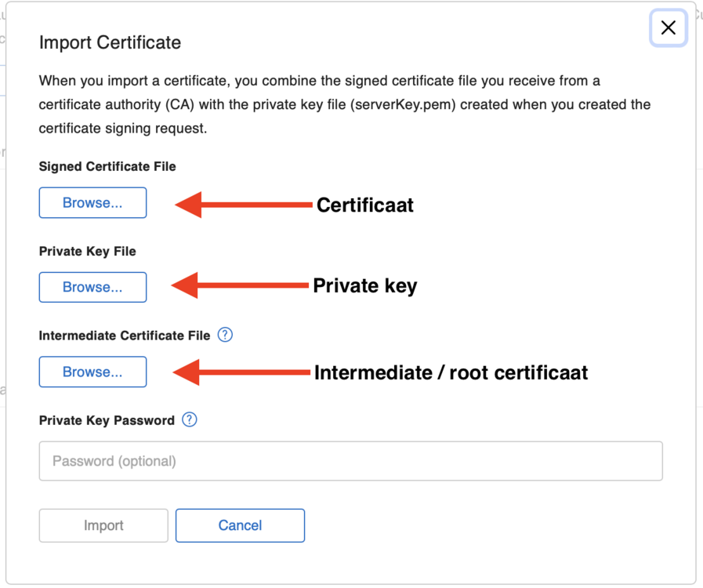Click the red arrow beside Private key annotation
703x588 pixels.
click(x=240, y=286)
